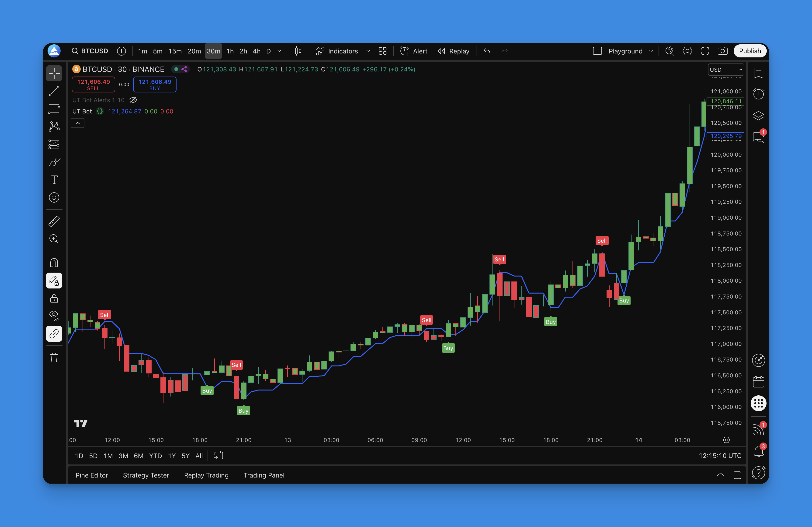The image size is (812, 527).
Task: Create a new Alert
Action: click(x=413, y=51)
